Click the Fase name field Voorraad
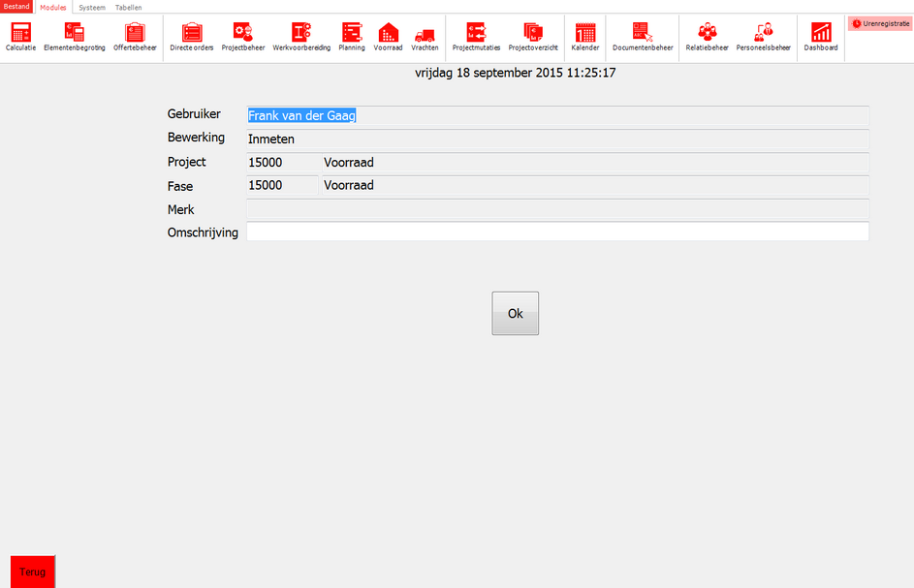This screenshot has height=588, width=914. (595, 185)
